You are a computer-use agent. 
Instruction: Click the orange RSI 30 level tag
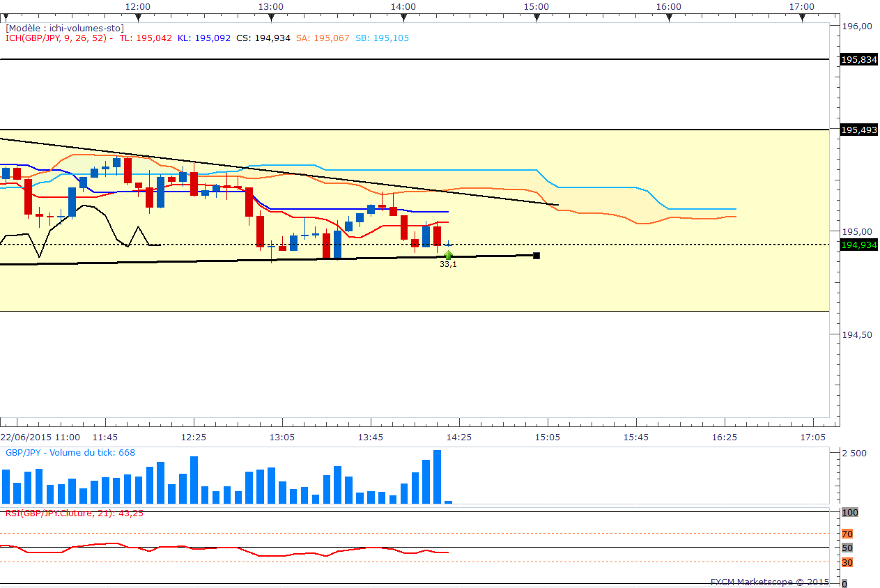coord(847,562)
